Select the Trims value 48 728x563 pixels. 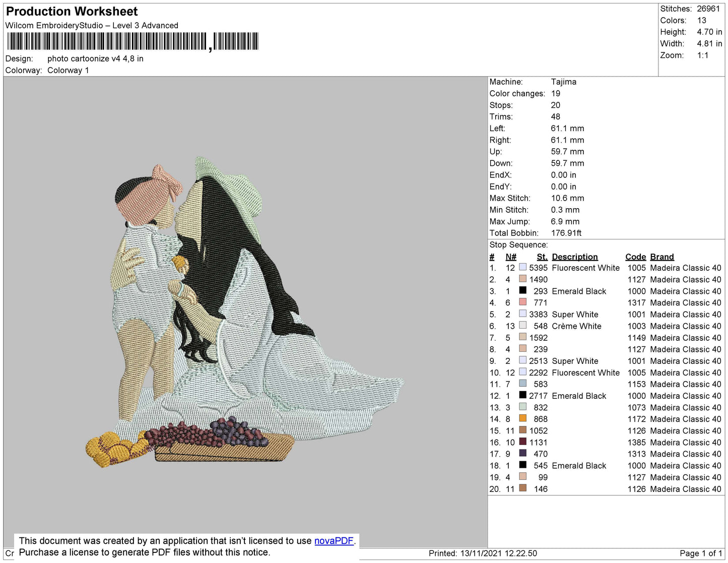point(556,116)
